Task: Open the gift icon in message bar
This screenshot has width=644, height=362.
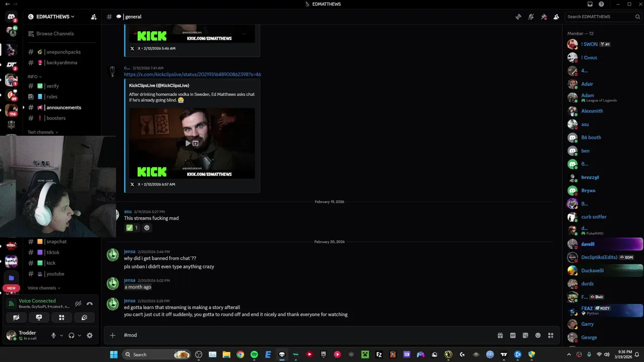Action: (500, 335)
